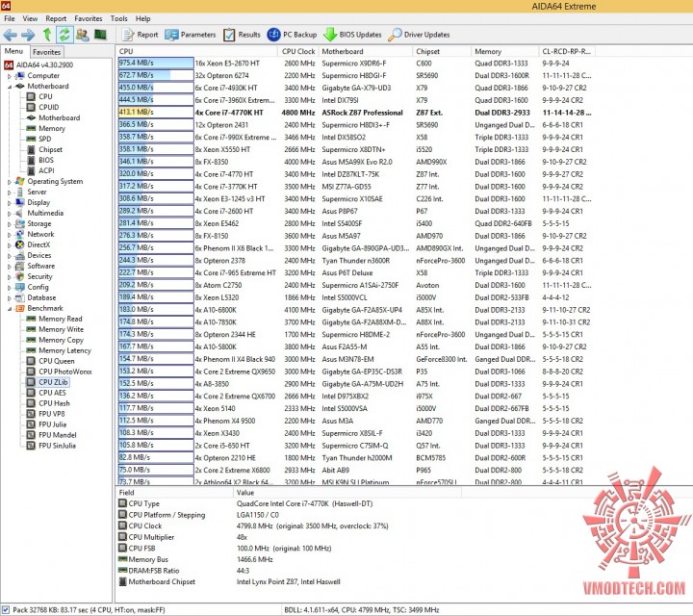Collapse the Motherboard tree node

point(9,87)
